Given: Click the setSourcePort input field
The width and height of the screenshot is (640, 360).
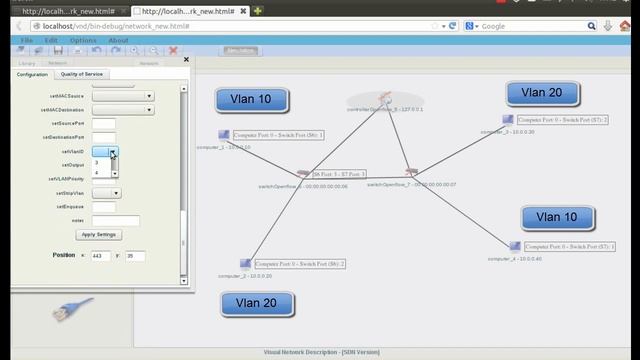Looking at the screenshot, I should [x=104, y=123].
